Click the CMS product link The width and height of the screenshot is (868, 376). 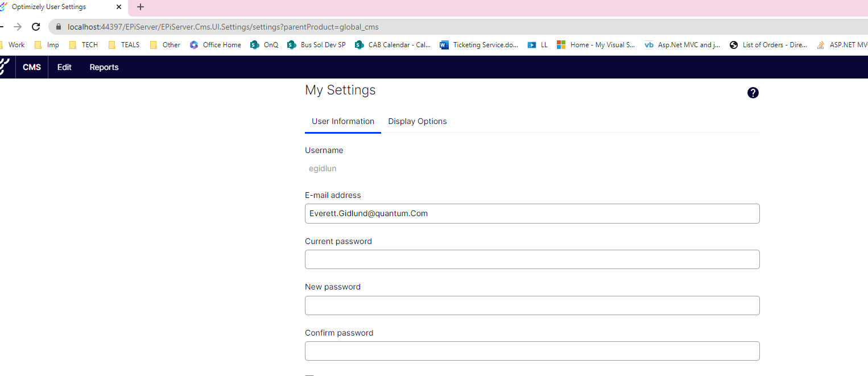click(x=32, y=67)
